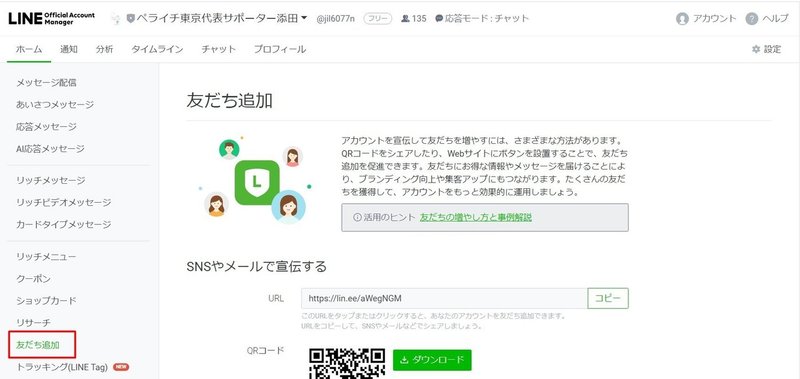Select ショップカード in the sidebar

tap(46, 301)
